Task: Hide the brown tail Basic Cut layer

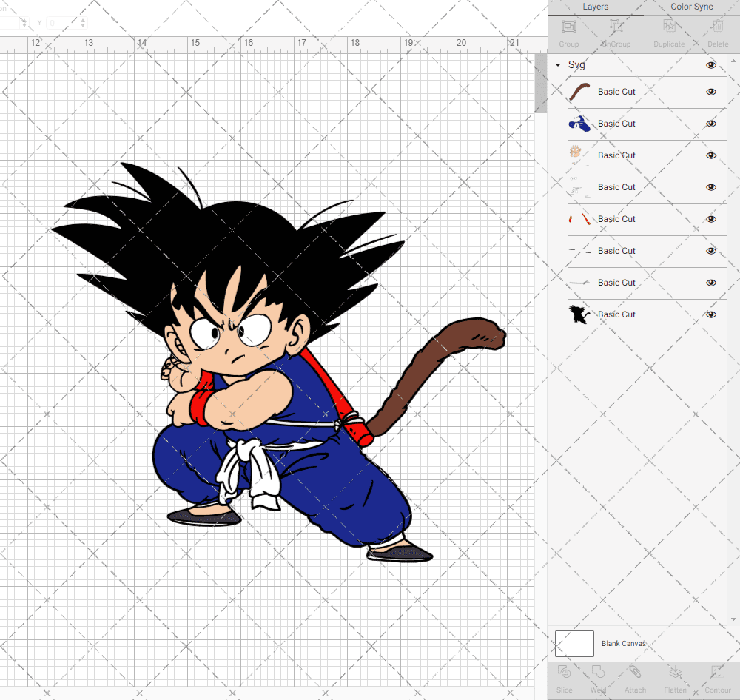Action: tap(711, 92)
